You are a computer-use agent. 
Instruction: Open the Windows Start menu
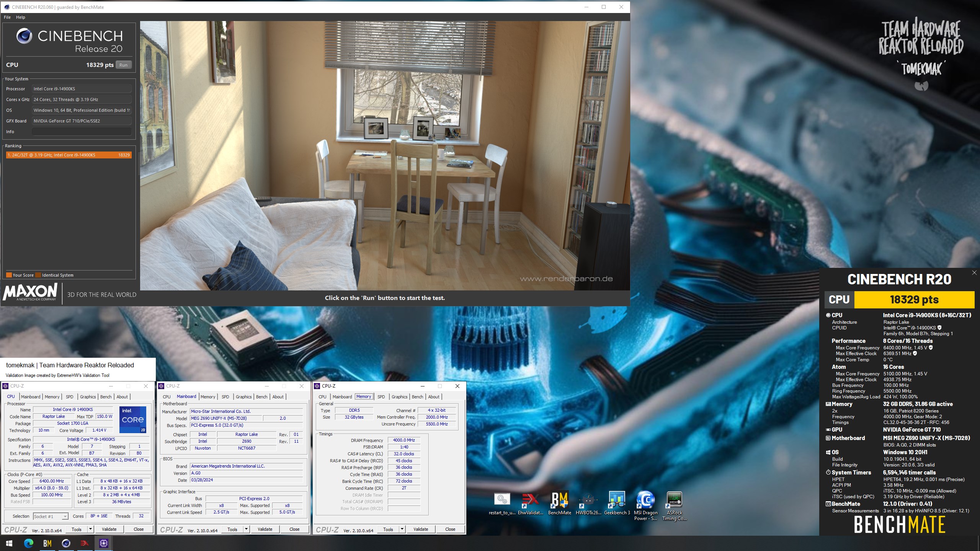(9, 543)
